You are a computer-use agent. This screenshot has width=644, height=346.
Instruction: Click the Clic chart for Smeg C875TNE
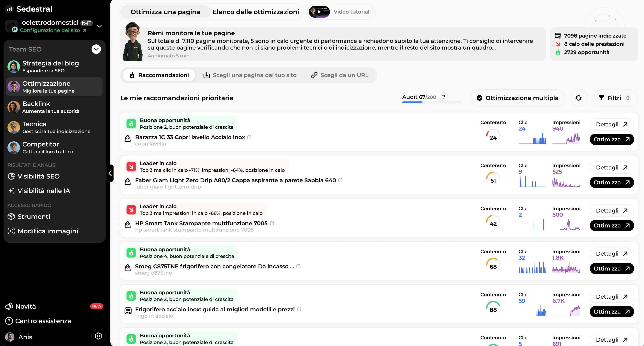point(532,267)
